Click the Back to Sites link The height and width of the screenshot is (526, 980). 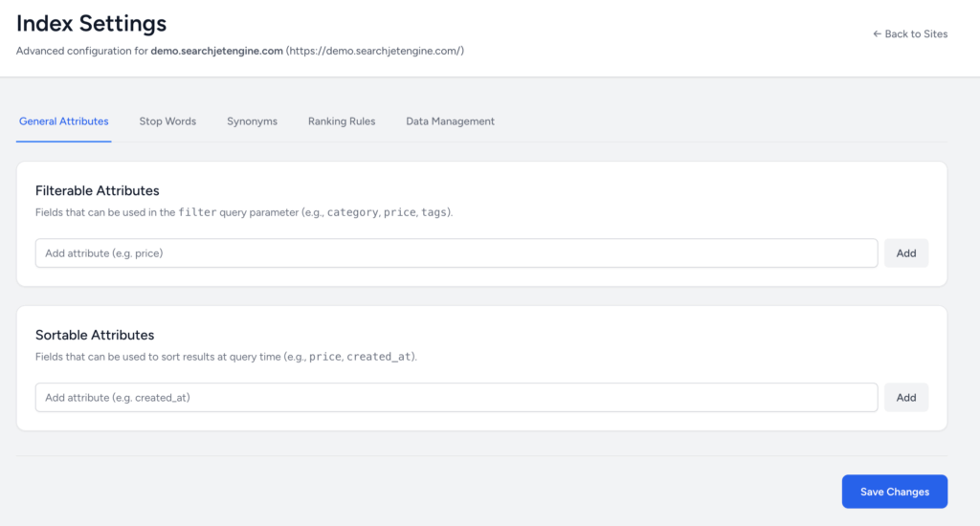pyautogui.click(x=910, y=33)
